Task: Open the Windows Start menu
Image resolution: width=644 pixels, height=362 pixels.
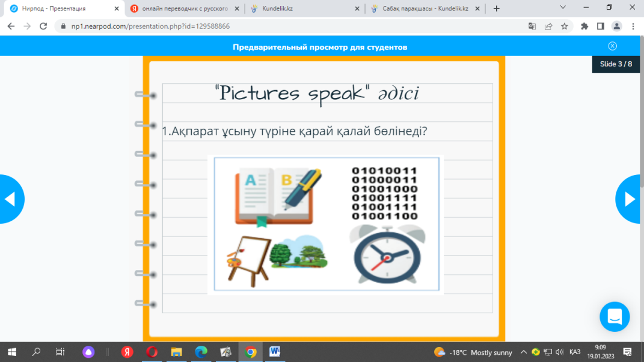Action: pos(12,352)
